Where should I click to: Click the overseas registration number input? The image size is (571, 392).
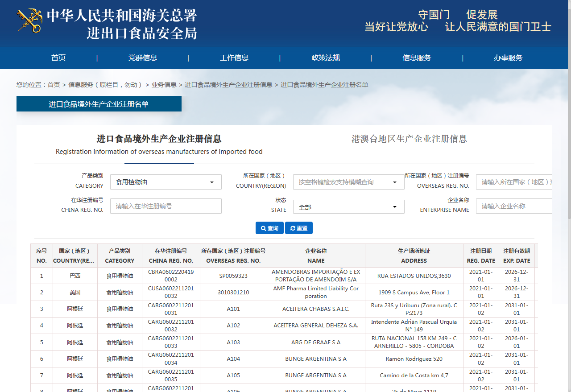[x=513, y=182]
